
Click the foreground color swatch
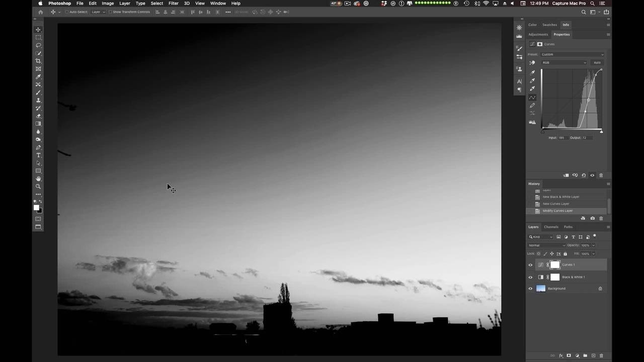[x=36, y=207]
